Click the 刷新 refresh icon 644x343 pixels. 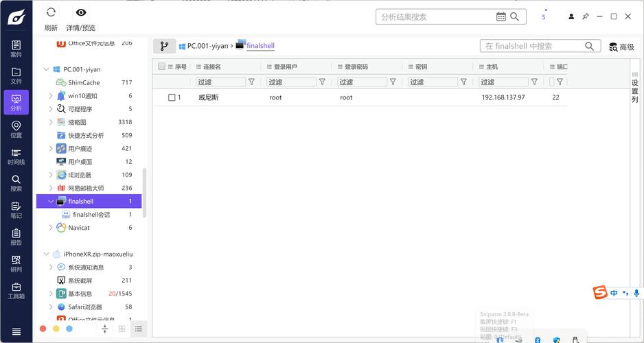tap(51, 12)
